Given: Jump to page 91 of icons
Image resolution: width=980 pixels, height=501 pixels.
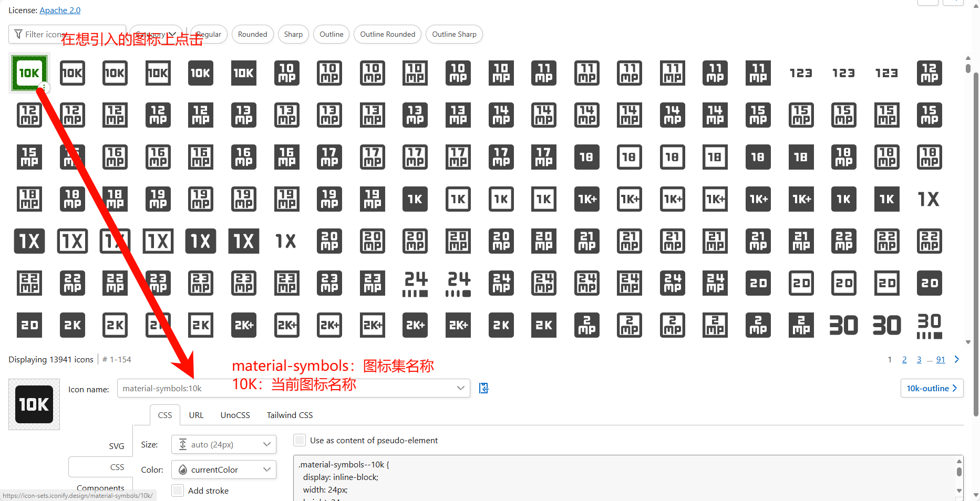Looking at the screenshot, I should 941,359.
